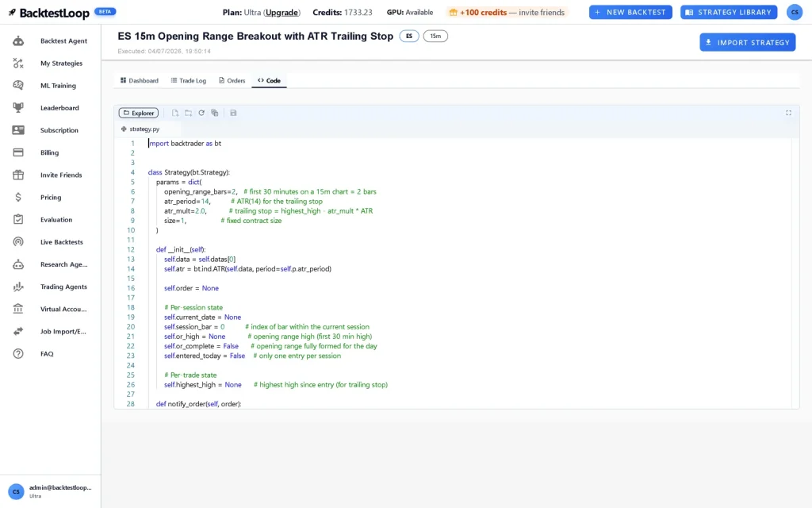Switch to Trade Log tab
812x508 pixels.
click(x=189, y=80)
